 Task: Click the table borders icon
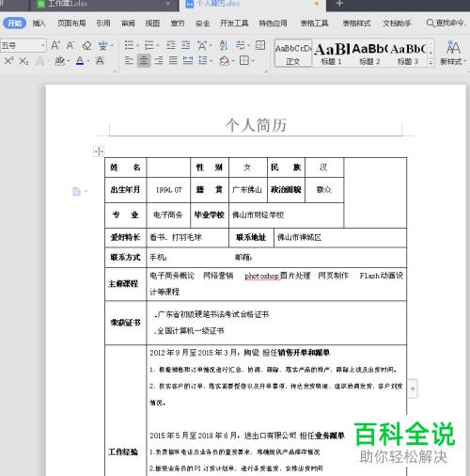click(244, 60)
